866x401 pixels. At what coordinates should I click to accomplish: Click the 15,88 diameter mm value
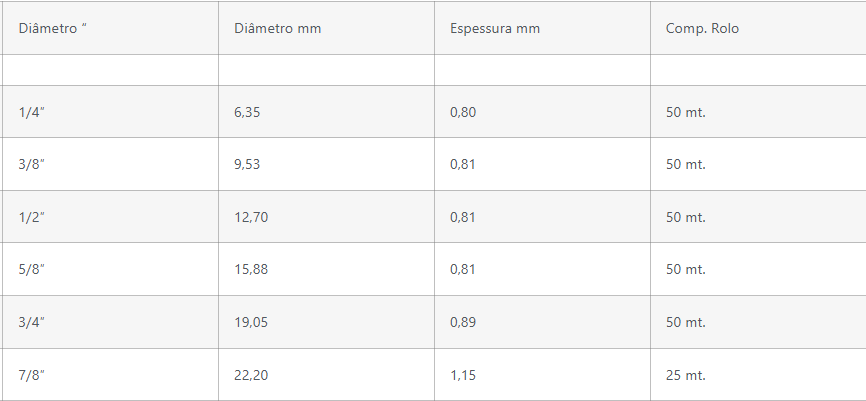(x=250, y=269)
